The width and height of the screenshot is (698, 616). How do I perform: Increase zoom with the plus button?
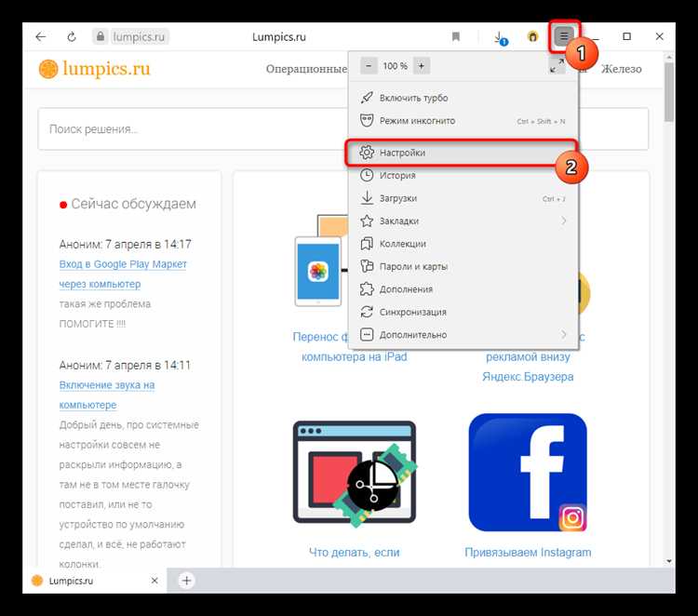click(421, 66)
